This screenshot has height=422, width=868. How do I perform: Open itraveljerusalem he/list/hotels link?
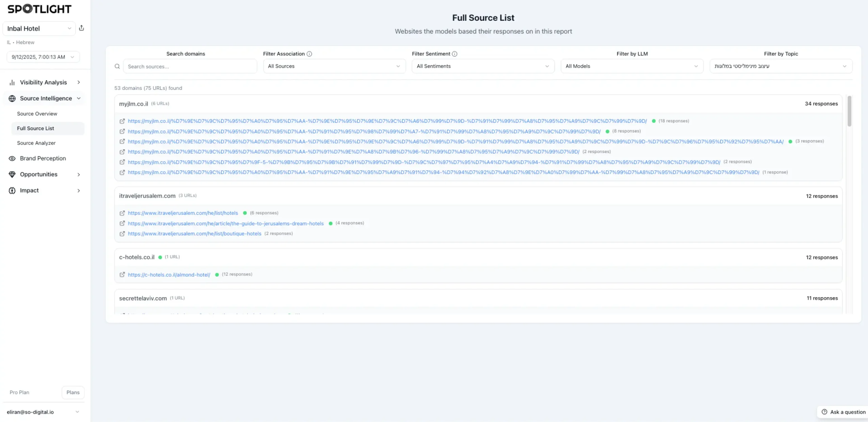pyautogui.click(x=183, y=213)
